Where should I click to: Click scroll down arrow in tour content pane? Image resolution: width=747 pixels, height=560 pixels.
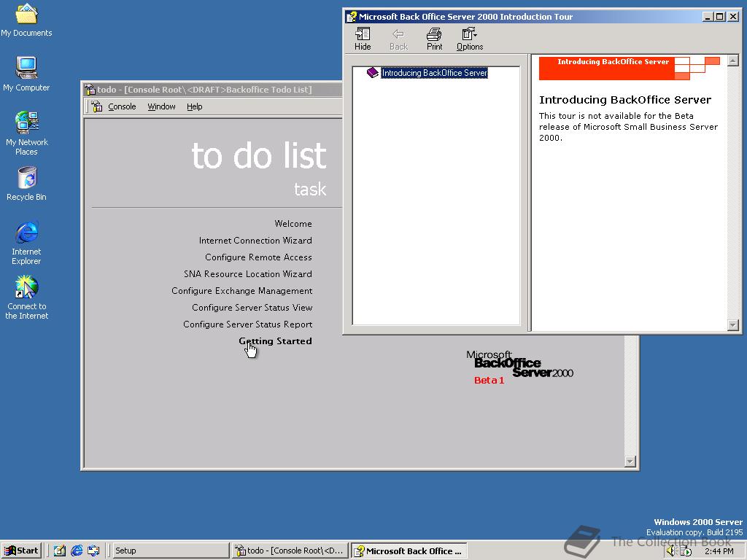click(732, 324)
